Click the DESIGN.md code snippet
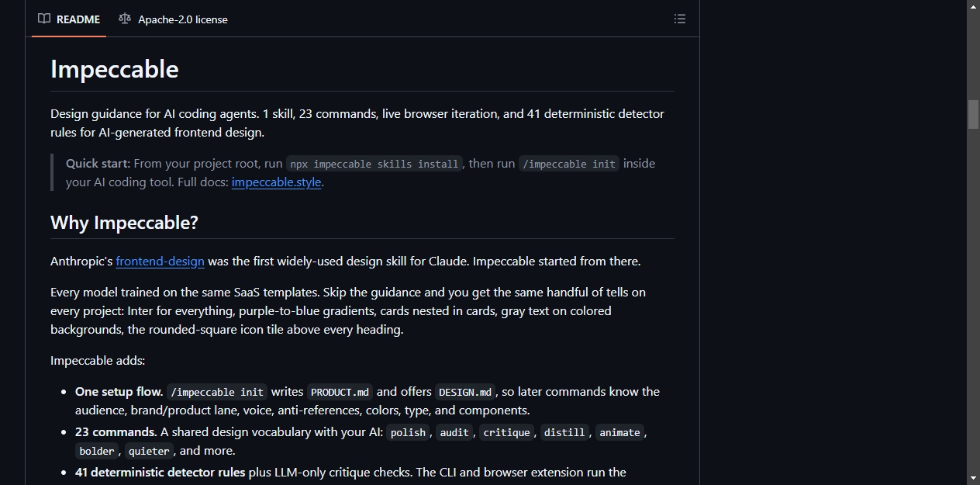The height and width of the screenshot is (485, 980). (x=465, y=392)
